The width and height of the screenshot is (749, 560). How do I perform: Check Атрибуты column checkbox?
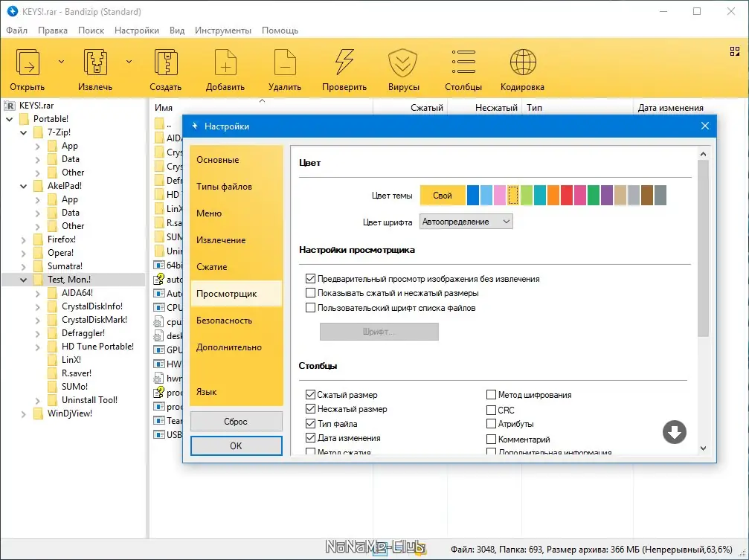point(491,424)
